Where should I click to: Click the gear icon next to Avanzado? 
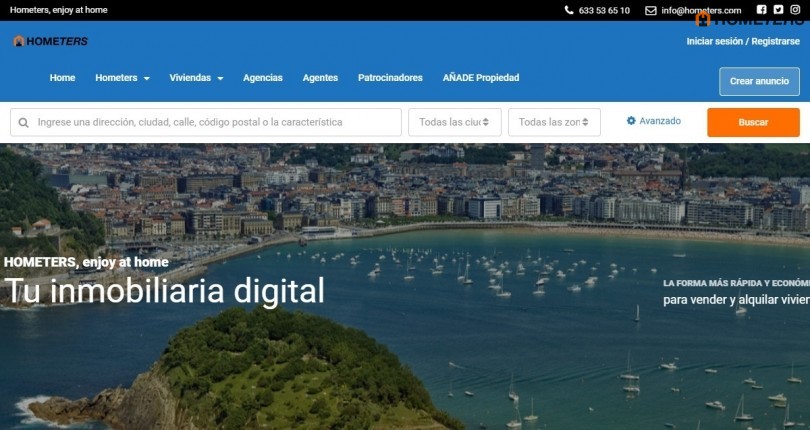tap(631, 121)
